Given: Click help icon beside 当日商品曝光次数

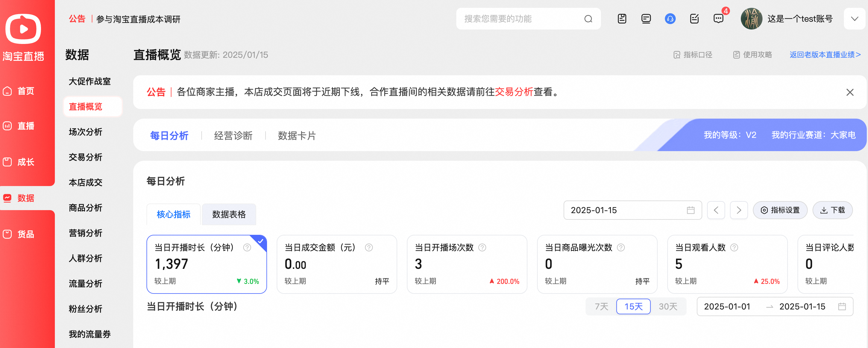Looking at the screenshot, I should coord(621,247).
